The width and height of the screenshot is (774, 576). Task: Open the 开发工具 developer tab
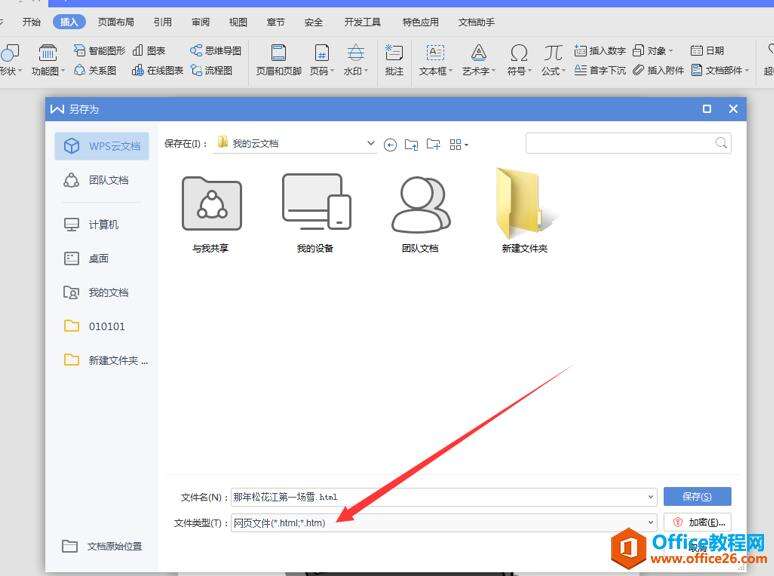click(362, 22)
